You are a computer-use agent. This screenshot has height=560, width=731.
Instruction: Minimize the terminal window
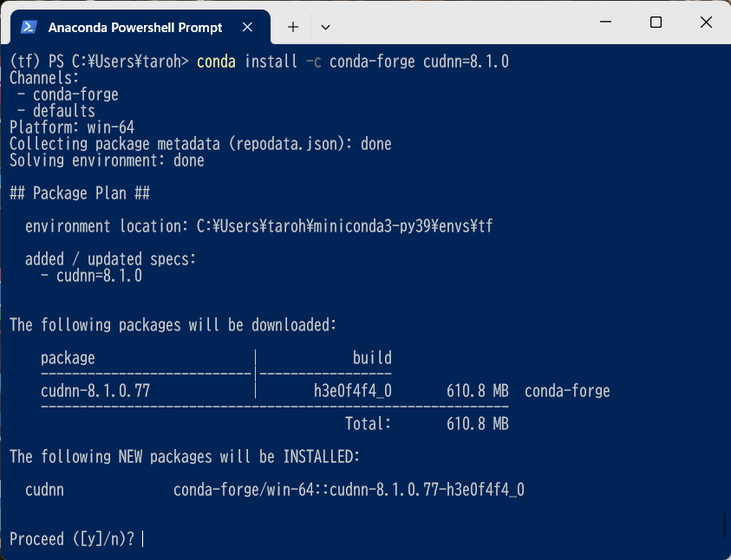604,23
